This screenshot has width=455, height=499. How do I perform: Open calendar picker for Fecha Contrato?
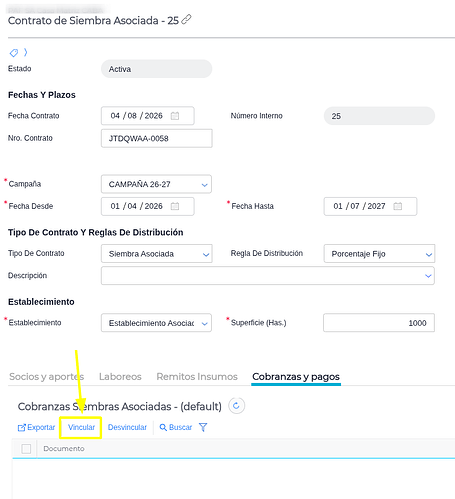pos(175,116)
